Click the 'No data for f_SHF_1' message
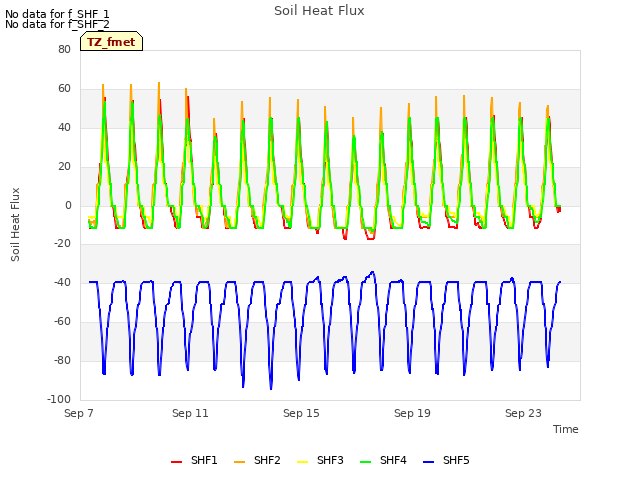 point(57,14)
